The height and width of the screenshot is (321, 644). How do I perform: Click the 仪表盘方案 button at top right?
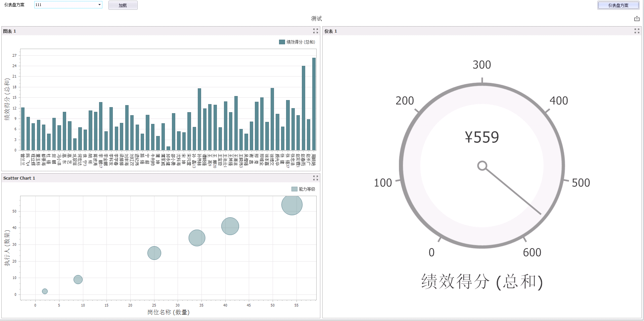pos(618,5)
